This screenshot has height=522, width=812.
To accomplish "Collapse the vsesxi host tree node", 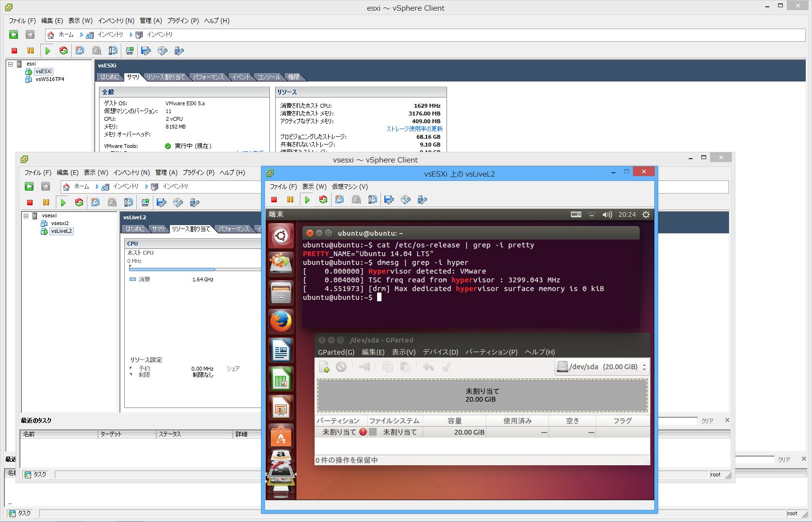I will [x=26, y=216].
